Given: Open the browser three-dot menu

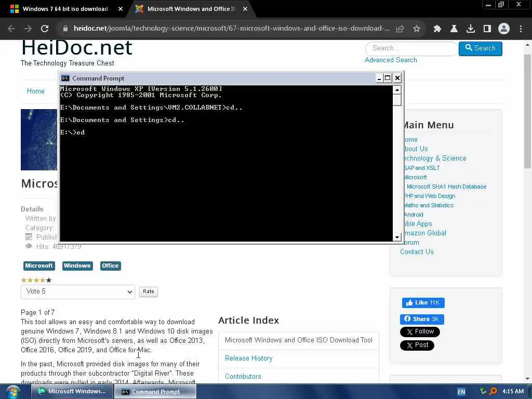Looking at the screenshot, I should point(521,29).
